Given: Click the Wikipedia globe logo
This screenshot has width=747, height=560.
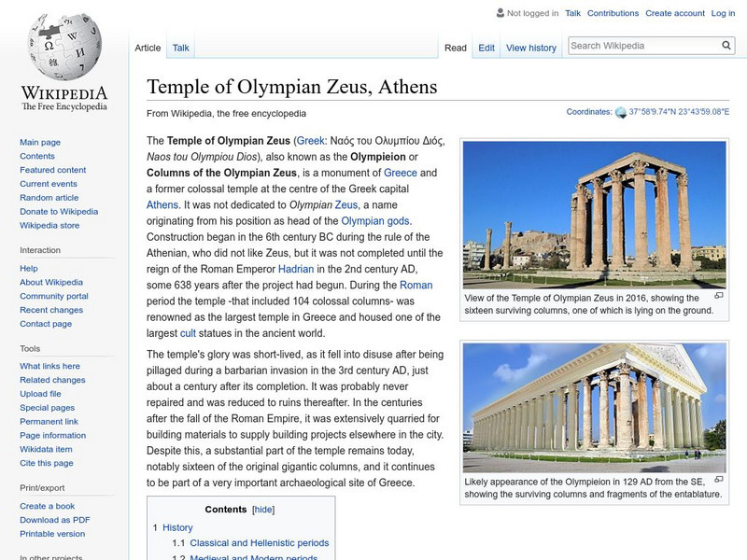Looking at the screenshot, I should pos(64,47).
